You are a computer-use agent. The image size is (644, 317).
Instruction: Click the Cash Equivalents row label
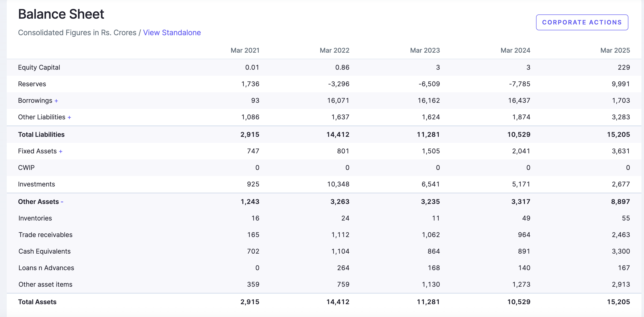45,251
